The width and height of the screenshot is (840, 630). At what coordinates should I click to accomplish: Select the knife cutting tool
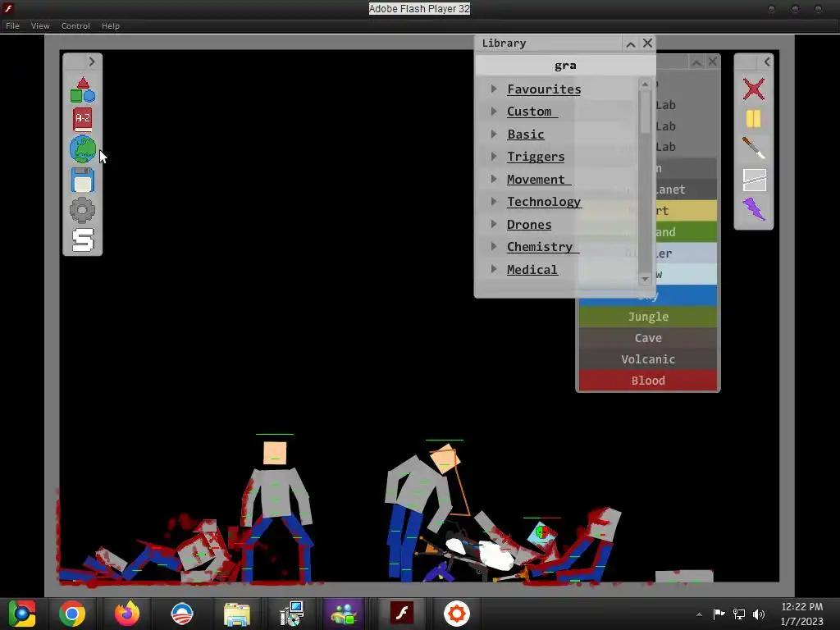(x=753, y=148)
